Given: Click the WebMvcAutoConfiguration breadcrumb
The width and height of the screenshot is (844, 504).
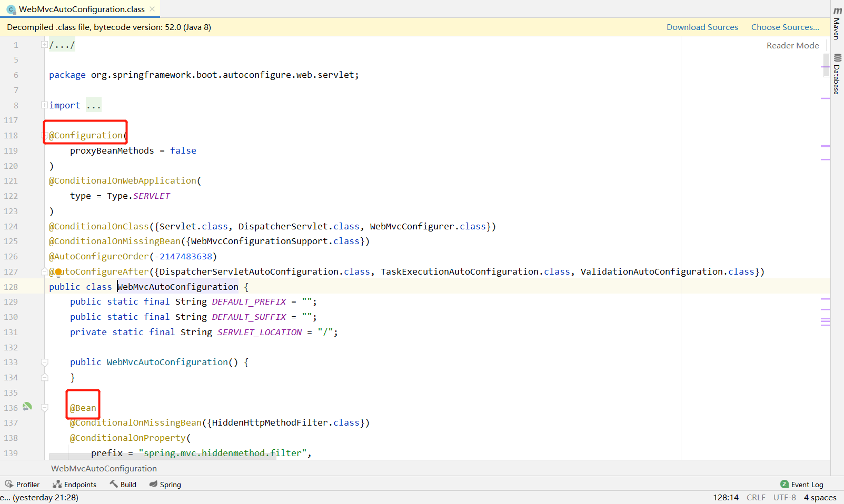Looking at the screenshot, I should 104,468.
